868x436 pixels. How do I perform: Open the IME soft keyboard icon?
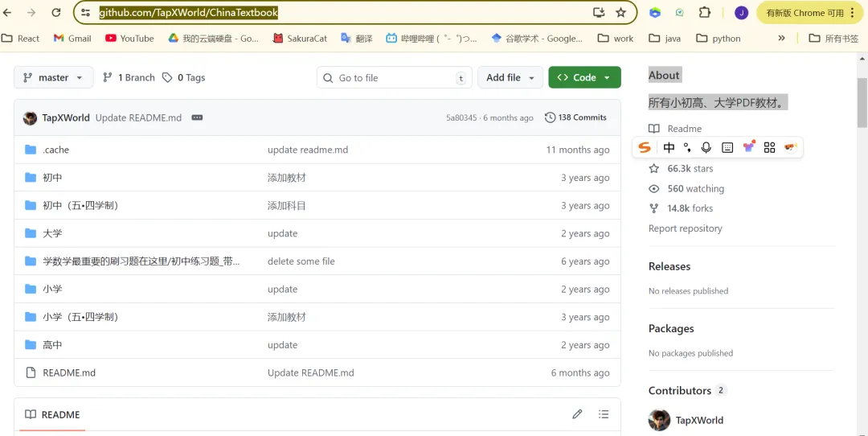pos(727,147)
